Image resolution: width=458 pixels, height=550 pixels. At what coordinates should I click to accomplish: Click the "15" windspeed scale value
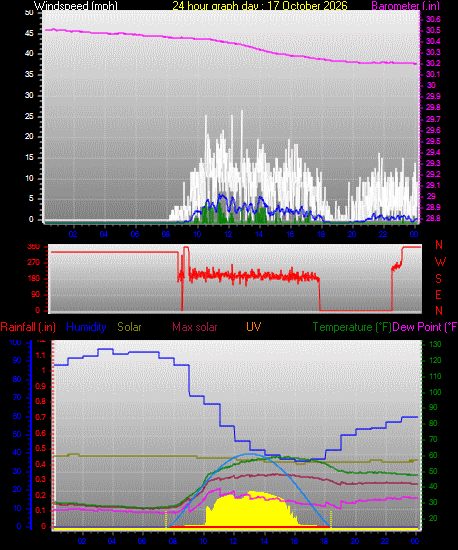point(29,157)
